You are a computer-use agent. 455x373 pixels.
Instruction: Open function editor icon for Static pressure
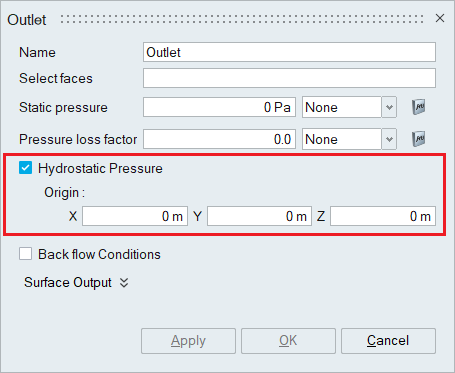point(419,107)
